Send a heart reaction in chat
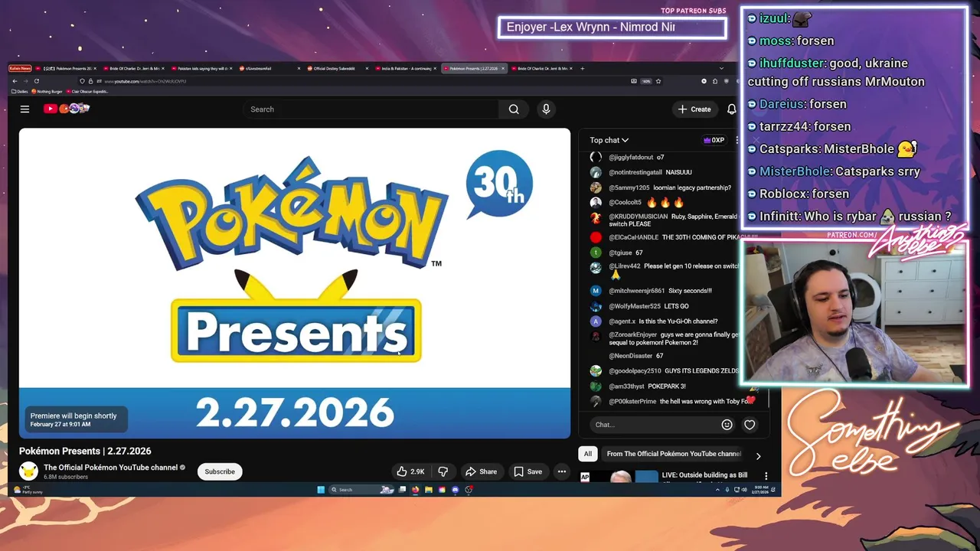The width and height of the screenshot is (980, 551). pos(750,425)
